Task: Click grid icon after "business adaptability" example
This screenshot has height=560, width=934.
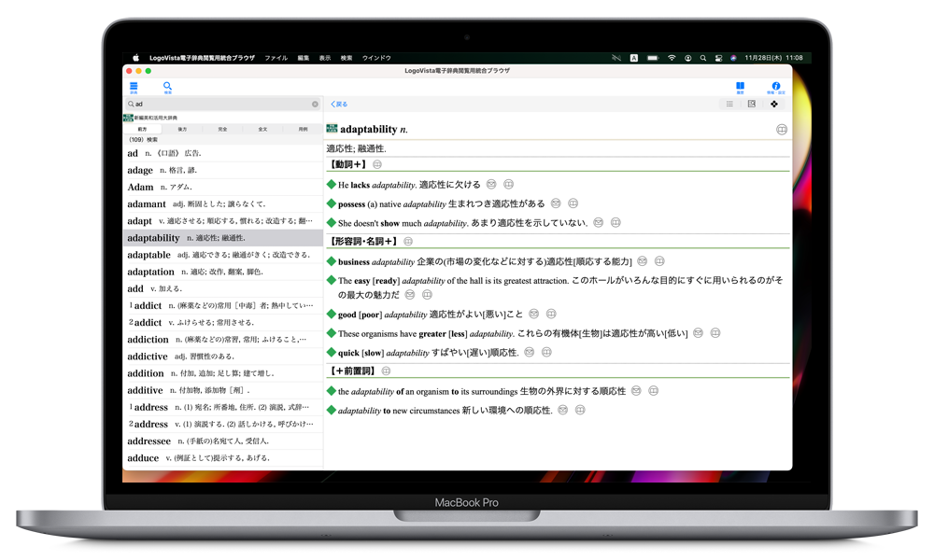Action: point(659,261)
